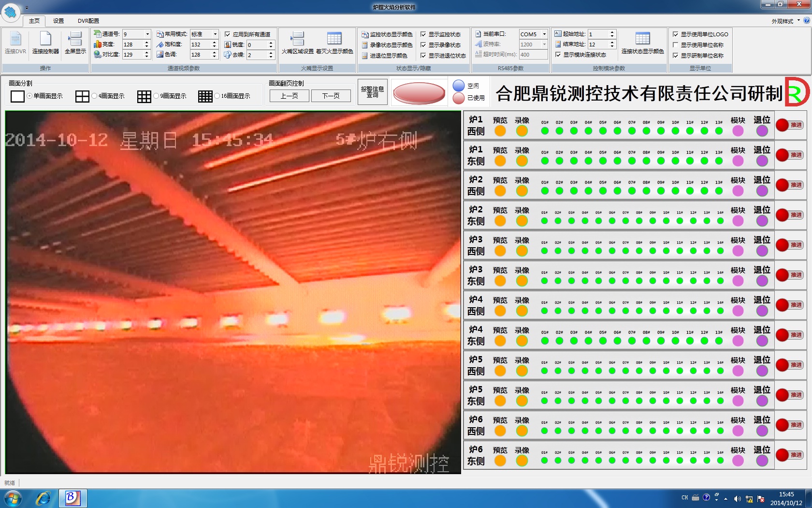The height and width of the screenshot is (508, 812).
Task: Adjust 对比度 contrast spinner
Action: click(146, 55)
